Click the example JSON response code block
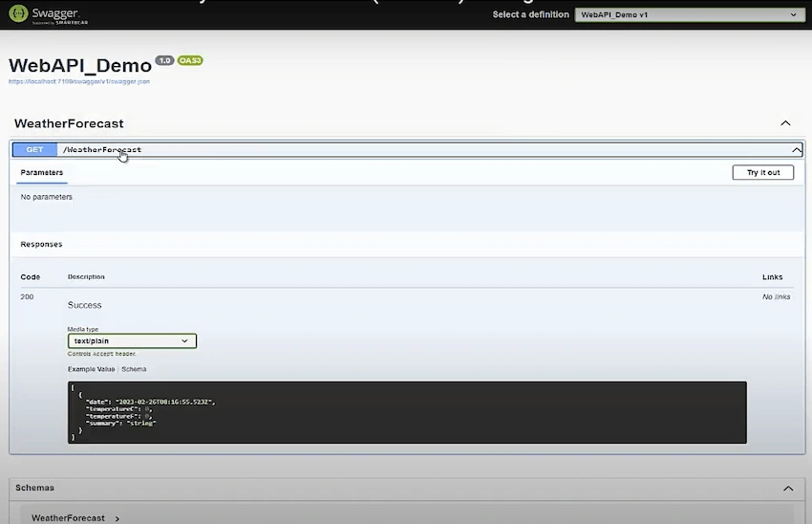The width and height of the screenshot is (812, 524). tap(407, 412)
